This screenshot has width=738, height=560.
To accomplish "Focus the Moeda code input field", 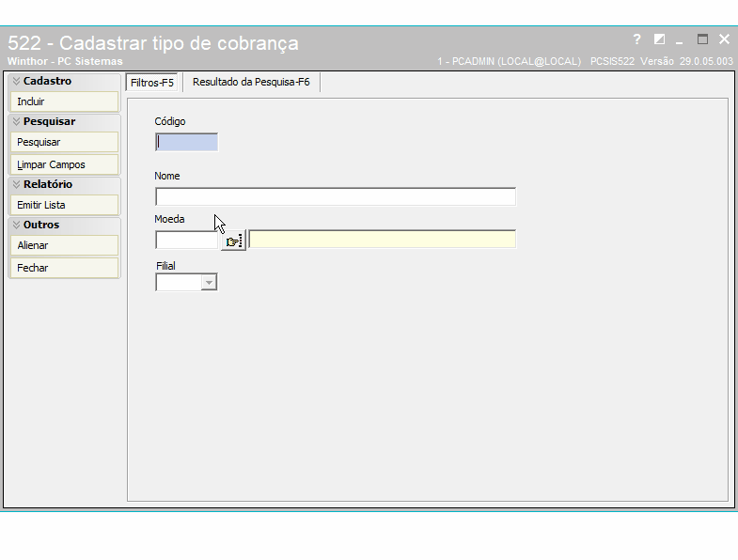I will [186, 240].
